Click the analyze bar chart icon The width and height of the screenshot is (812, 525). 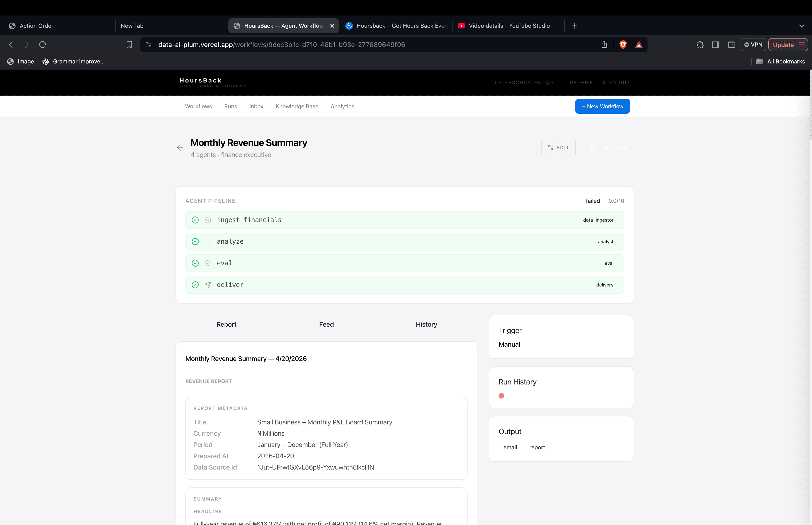pos(208,242)
